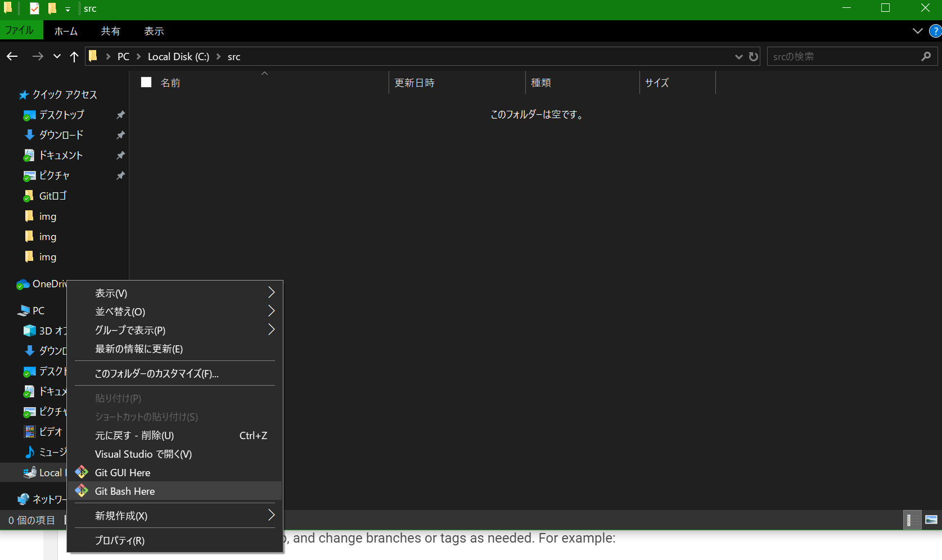Open プロパティ(R) from the context menu
The height and width of the screenshot is (560, 942).
[x=119, y=540]
